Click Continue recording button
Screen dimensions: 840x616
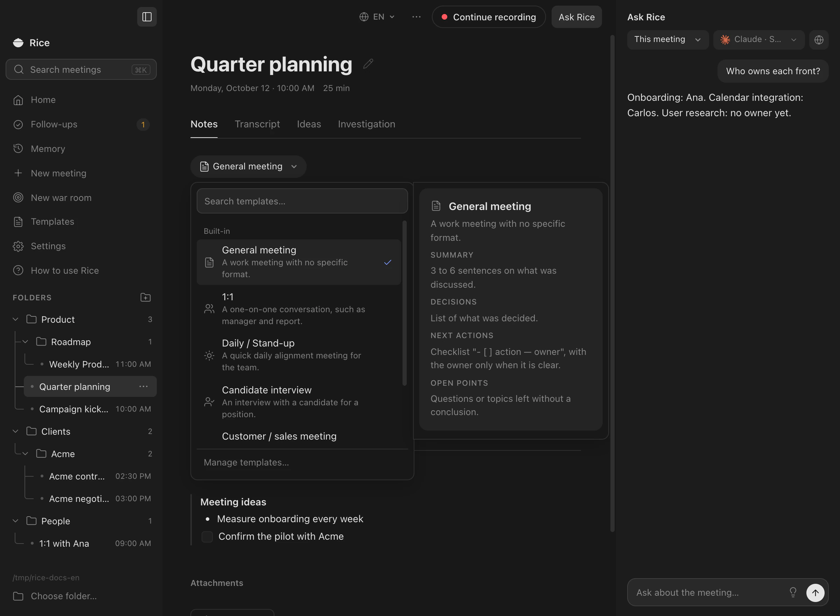(x=489, y=17)
